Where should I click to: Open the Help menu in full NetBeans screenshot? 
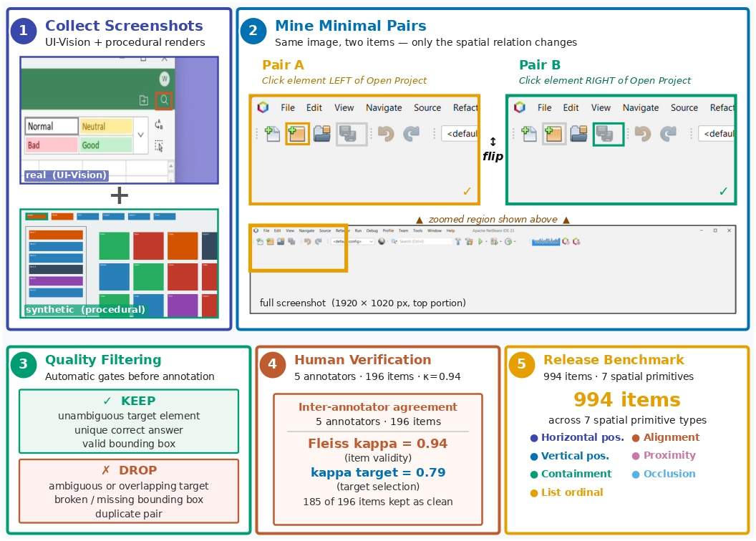coord(450,230)
